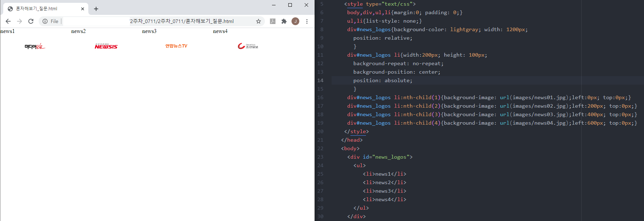Viewport: 644px width, 221px height.
Task: Click the <li>news3</li> code line
Action: (384, 191)
